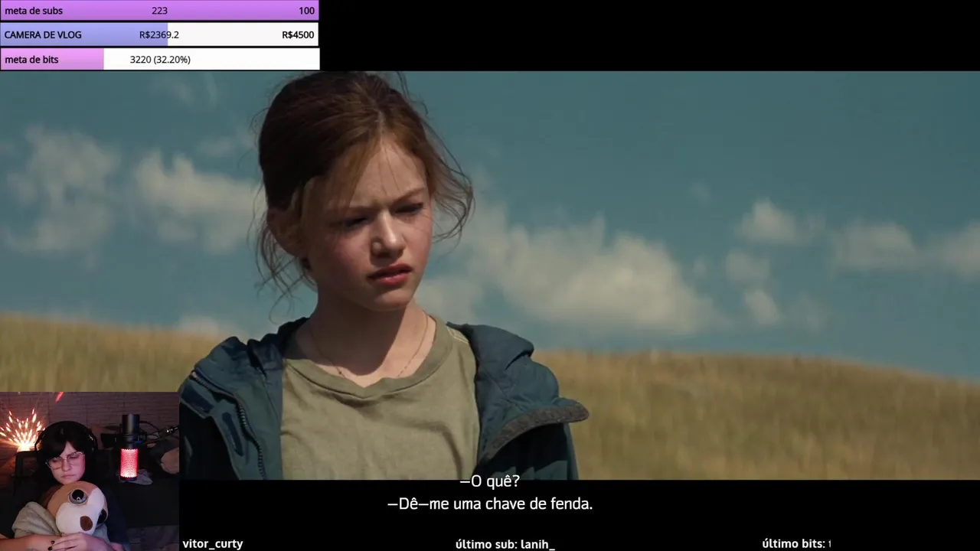Click the '3220 (32.20%)' bits value
The image size is (980, 551).
point(160,59)
